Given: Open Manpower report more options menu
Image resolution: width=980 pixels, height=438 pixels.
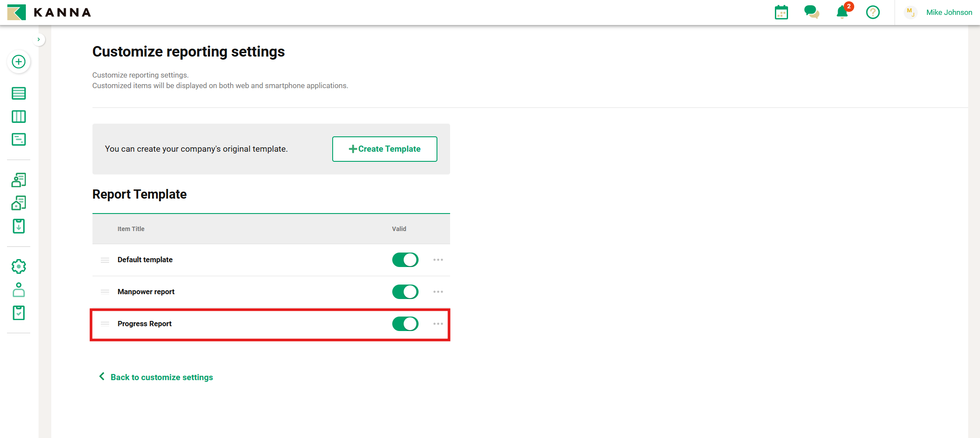Looking at the screenshot, I should pos(438,292).
